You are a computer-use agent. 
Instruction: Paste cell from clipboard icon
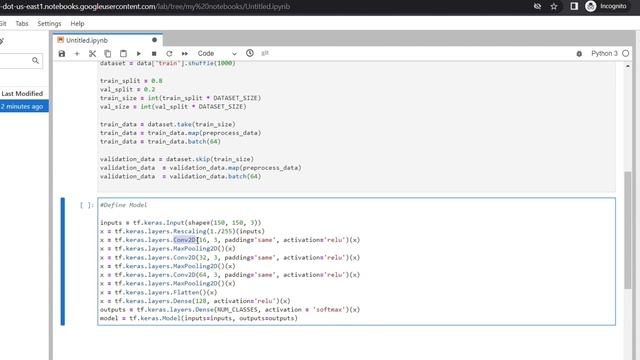123,53
